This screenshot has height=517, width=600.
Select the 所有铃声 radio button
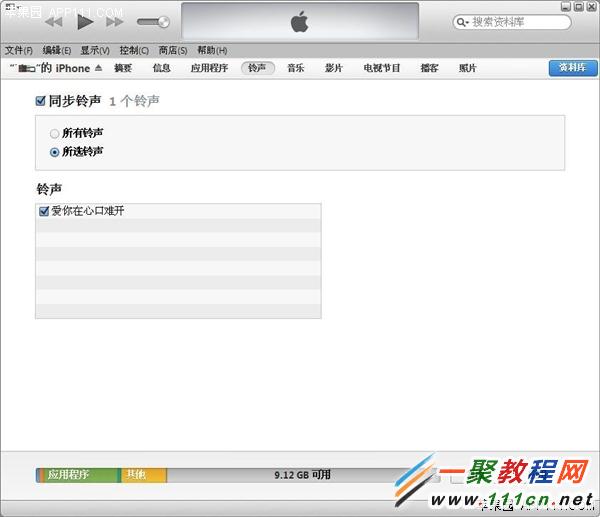pos(54,133)
